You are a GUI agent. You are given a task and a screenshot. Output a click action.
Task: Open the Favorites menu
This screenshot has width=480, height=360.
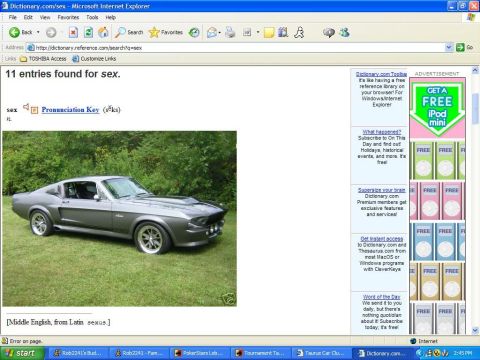click(x=68, y=17)
